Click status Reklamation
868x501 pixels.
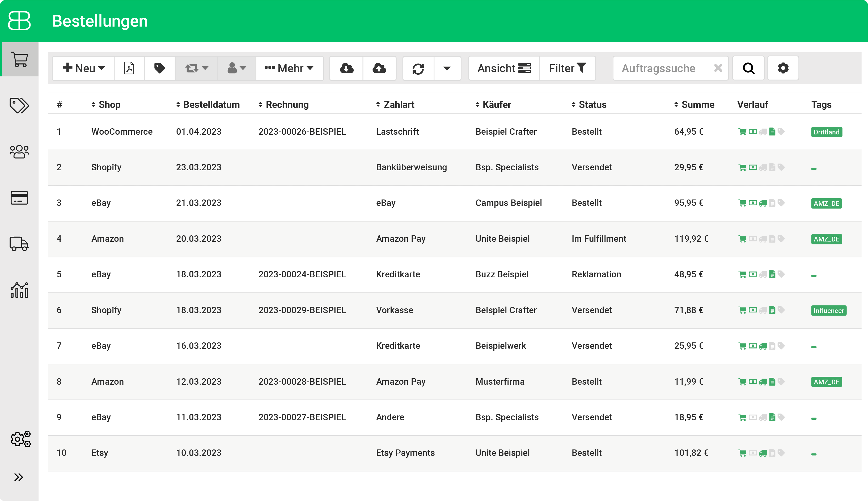click(x=596, y=274)
